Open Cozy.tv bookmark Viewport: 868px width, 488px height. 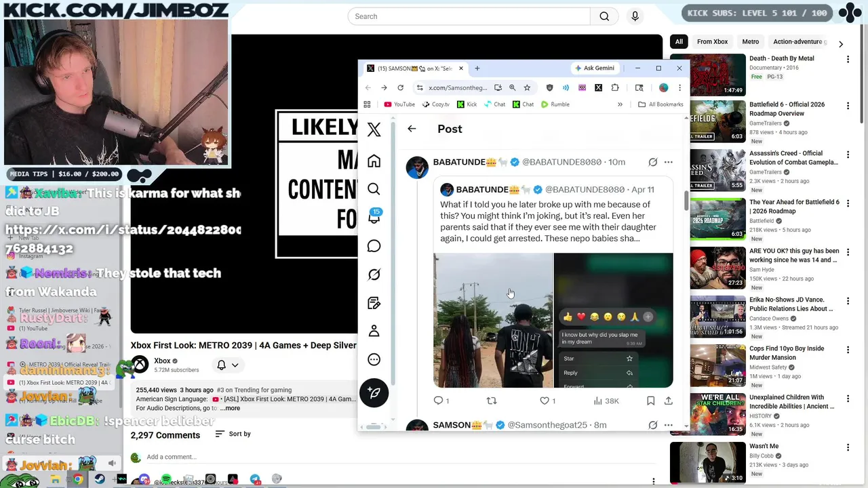435,104
